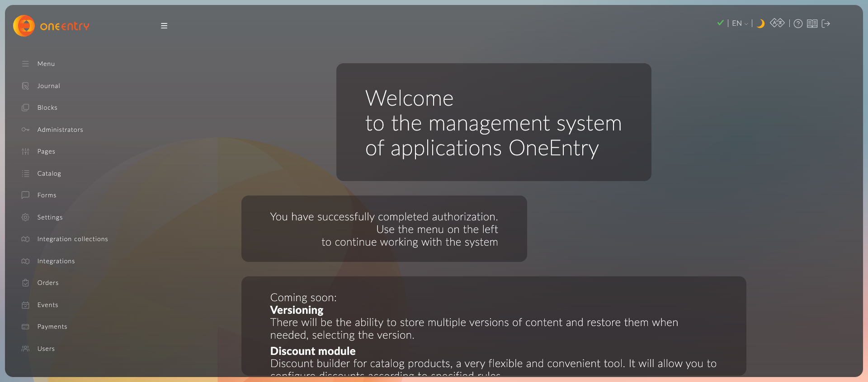Viewport: 868px width, 382px height.
Task: Click the green checkmark status icon
Action: pyautogui.click(x=720, y=23)
